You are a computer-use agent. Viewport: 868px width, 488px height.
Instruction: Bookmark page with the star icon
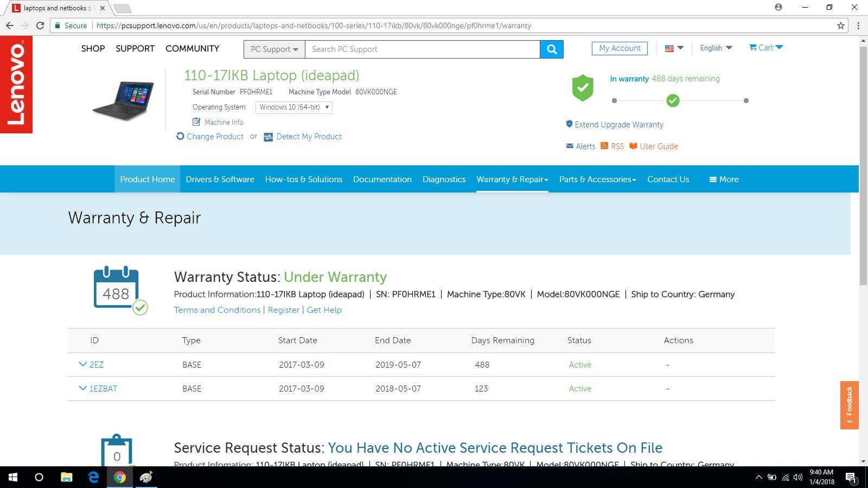[841, 25]
